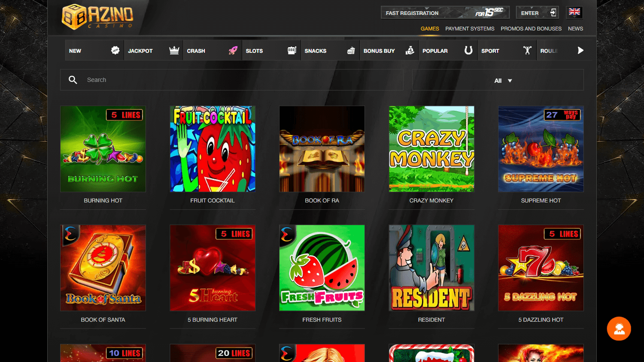Open 5 Burning Heart game thumbnail
This screenshot has width=644, height=362.
point(213,268)
